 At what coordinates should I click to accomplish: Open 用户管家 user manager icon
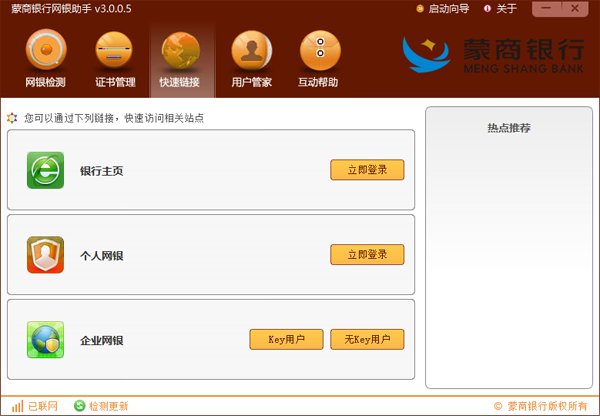(251, 50)
